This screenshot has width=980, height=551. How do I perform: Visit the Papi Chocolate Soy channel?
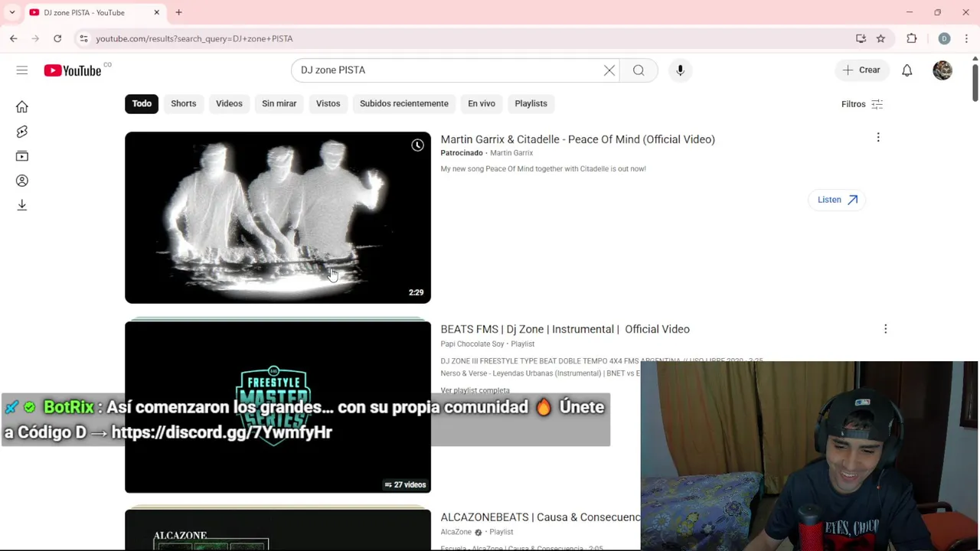coord(472,344)
